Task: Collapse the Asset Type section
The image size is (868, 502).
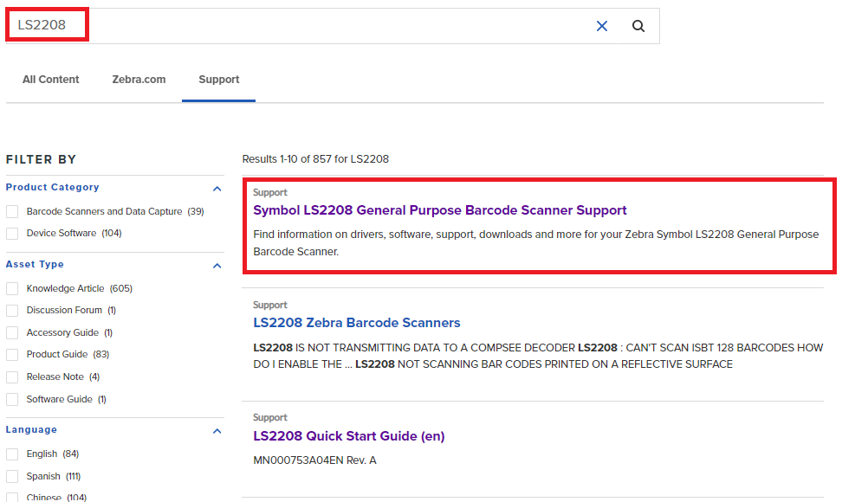Action: pyautogui.click(x=217, y=266)
